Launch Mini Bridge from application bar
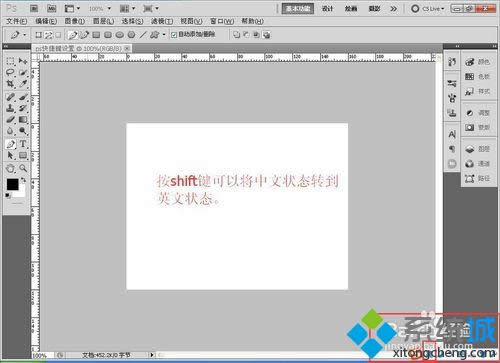The height and width of the screenshot is (363, 500). pyautogui.click(x=51, y=8)
